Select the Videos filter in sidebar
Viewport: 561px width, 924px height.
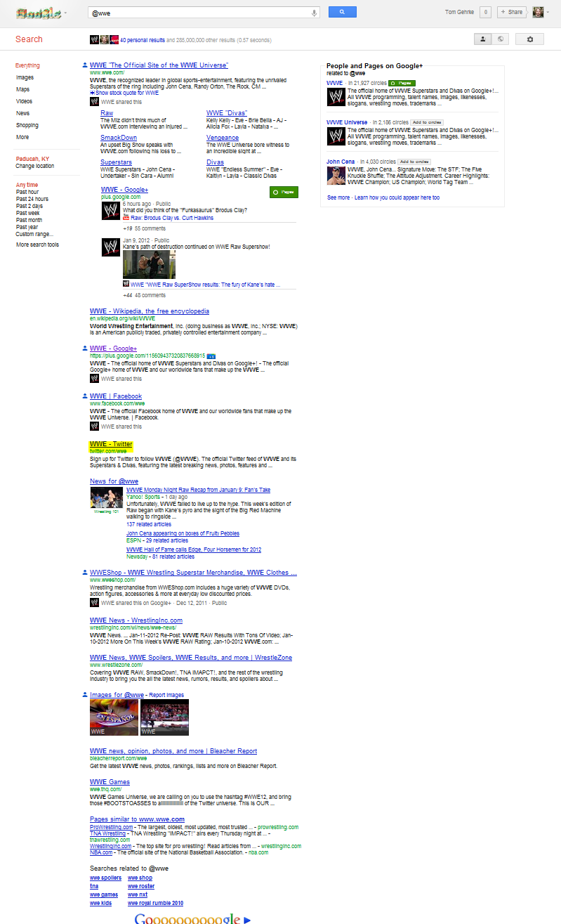tap(25, 102)
